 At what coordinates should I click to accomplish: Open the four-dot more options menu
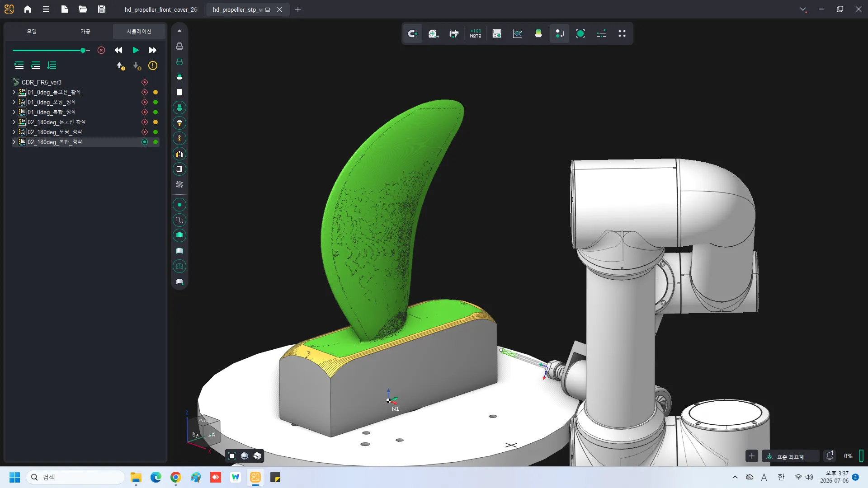[x=622, y=33]
